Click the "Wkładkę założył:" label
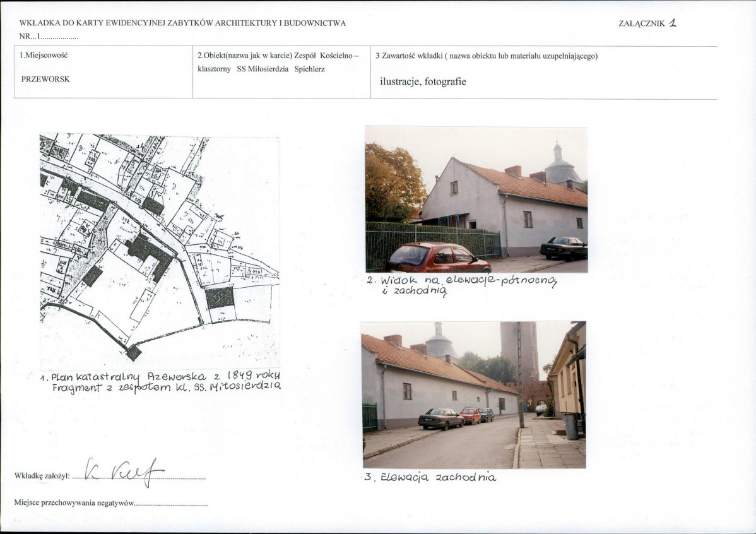 [42, 476]
